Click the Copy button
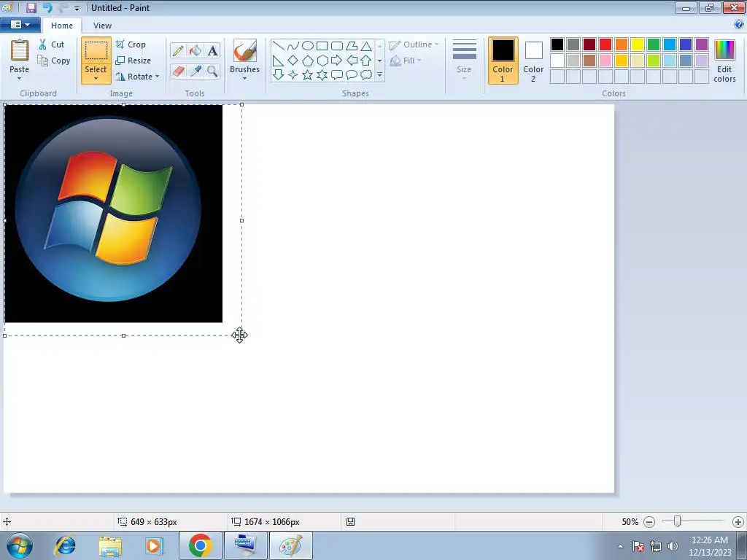This screenshot has height=560, width=747. click(x=54, y=61)
